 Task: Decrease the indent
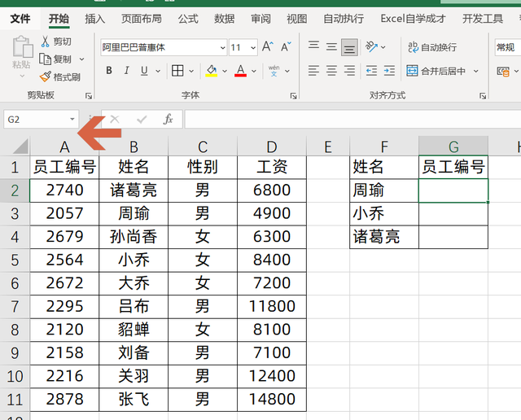371,71
